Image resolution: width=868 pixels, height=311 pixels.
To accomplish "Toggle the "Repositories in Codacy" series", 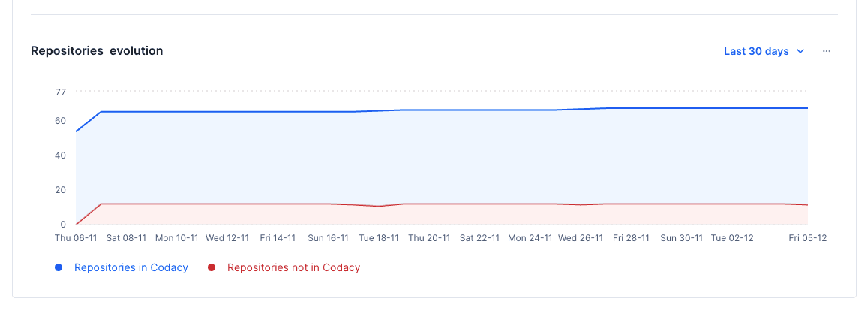I will [x=131, y=267].
